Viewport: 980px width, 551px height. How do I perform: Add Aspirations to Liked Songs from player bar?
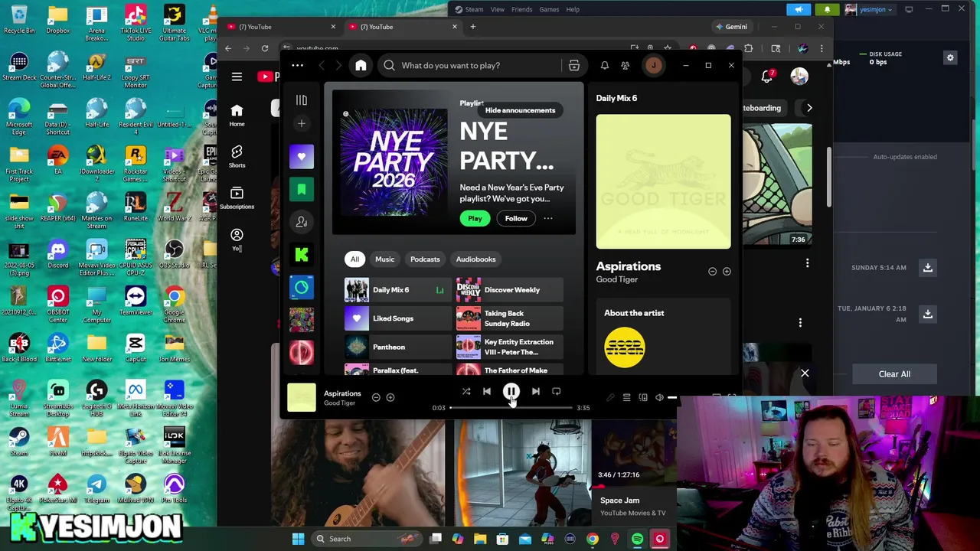(390, 398)
